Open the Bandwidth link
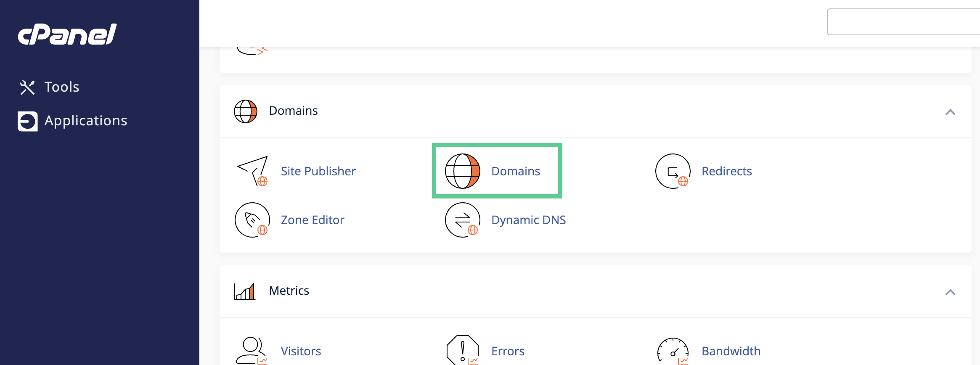980x365 pixels. coord(731,351)
